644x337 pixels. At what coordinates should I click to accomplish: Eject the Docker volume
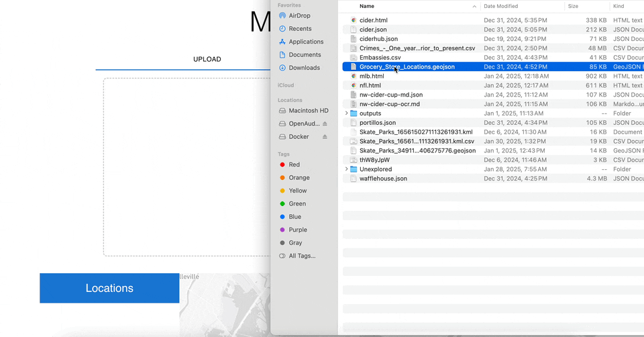pos(325,137)
